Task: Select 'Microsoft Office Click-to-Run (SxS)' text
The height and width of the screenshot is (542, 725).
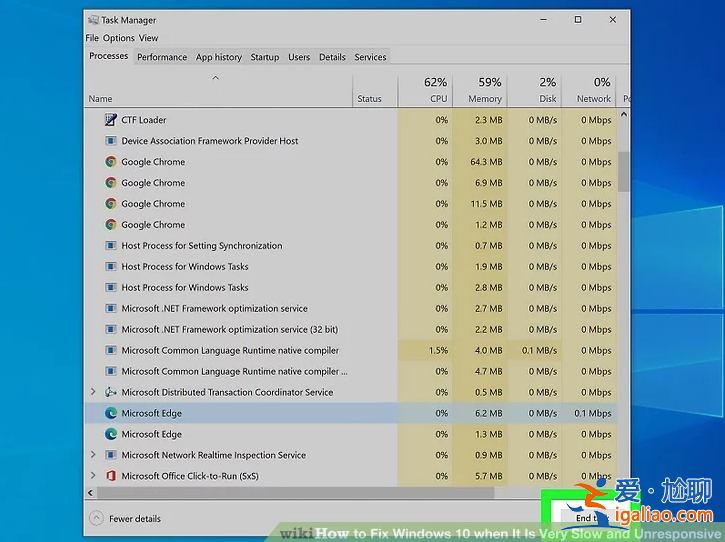Action: (190, 476)
